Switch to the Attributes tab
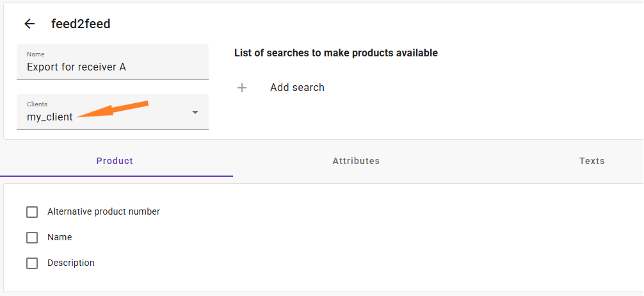This screenshot has height=296, width=644. 356,161
